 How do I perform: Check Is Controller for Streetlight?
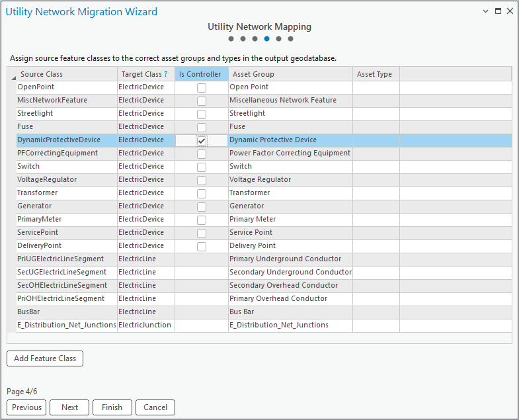pyautogui.click(x=202, y=114)
